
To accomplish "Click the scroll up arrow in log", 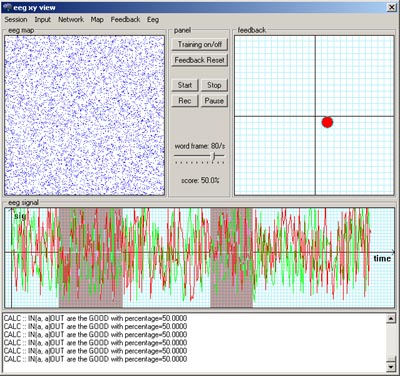I will point(391,319).
